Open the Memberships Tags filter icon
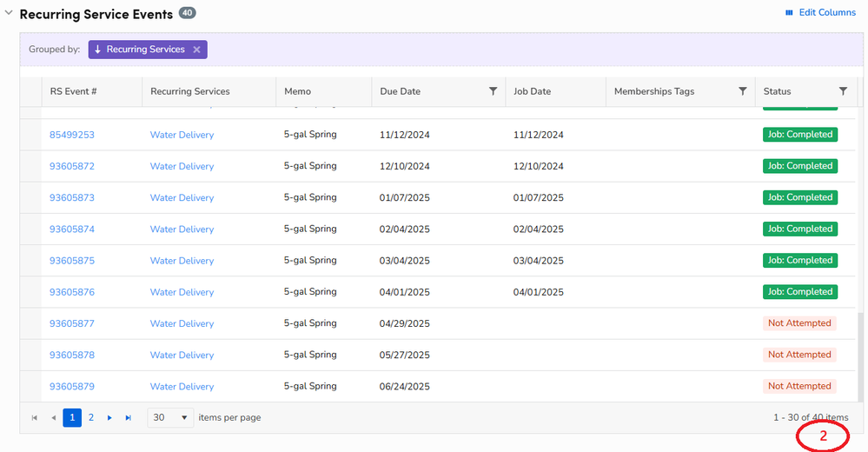The image size is (868, 452). 742,91
